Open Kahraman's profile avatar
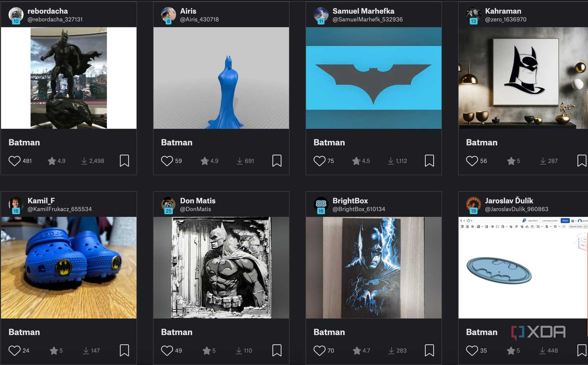Viewport: 588px width, 365px height. 474,15
